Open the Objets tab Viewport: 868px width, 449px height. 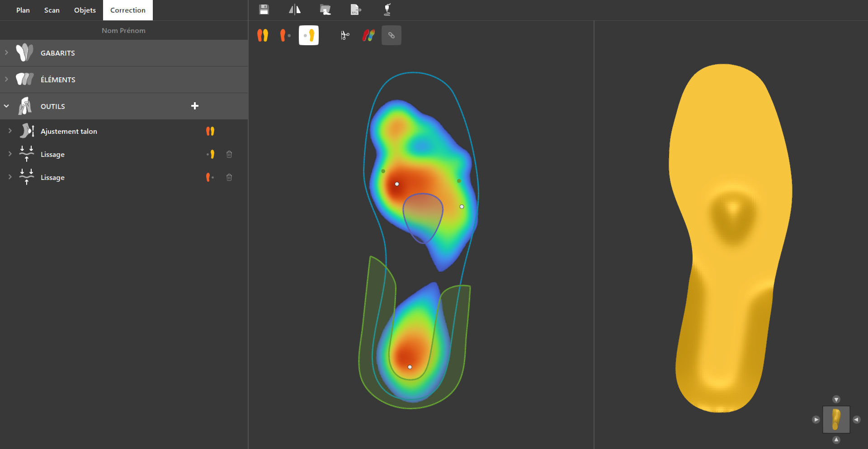click(x=85, y=10)
